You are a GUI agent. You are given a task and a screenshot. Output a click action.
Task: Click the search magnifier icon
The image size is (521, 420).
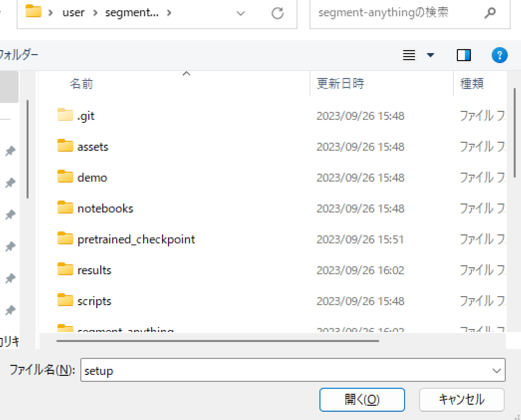490,13
